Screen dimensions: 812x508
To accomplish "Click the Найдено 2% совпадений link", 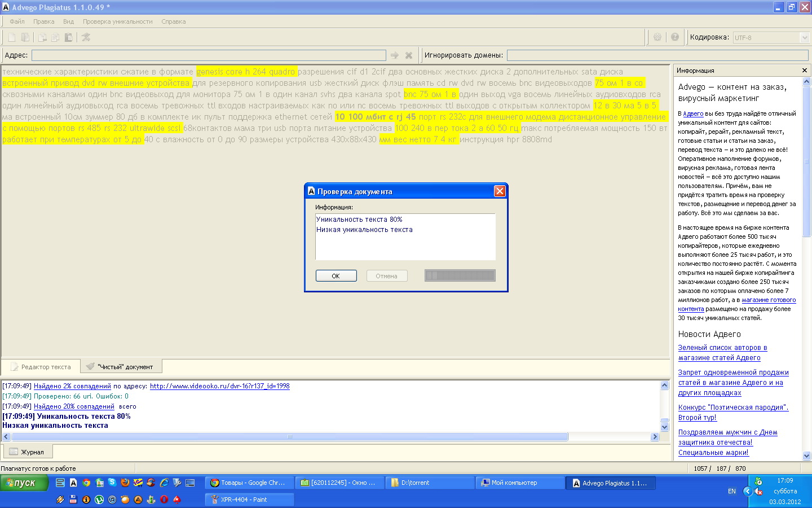I will pos(72,386).
